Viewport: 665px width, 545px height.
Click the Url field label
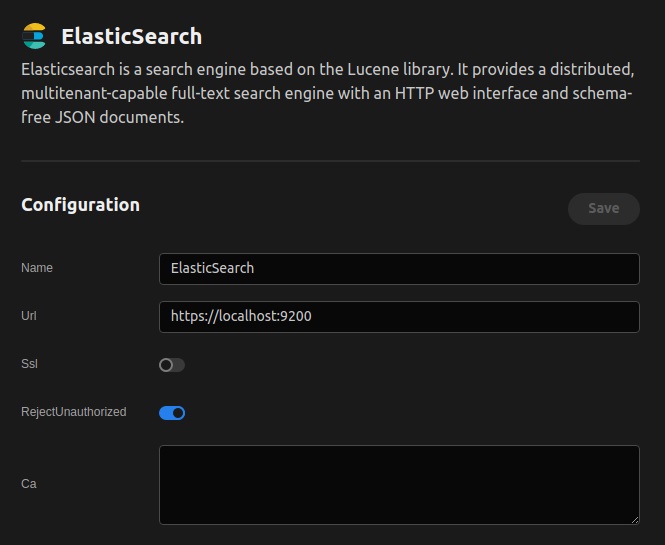tap(29, 316)
